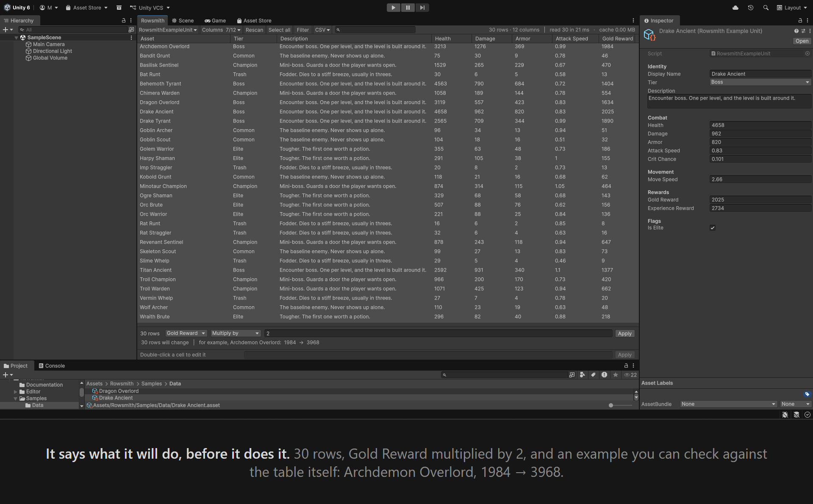The image size is (813, 504).
Task: Open the SampleScene three-dot context menu
Action: [131, 38]
